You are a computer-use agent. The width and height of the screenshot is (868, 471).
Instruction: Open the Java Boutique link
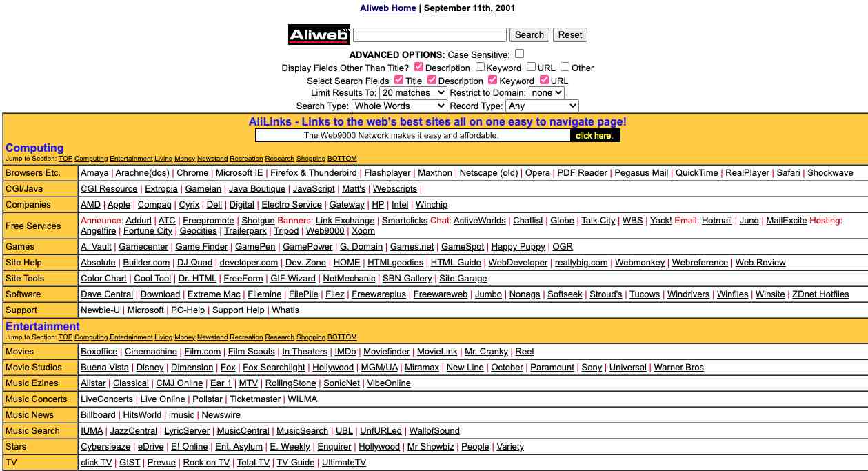[257, 189]
